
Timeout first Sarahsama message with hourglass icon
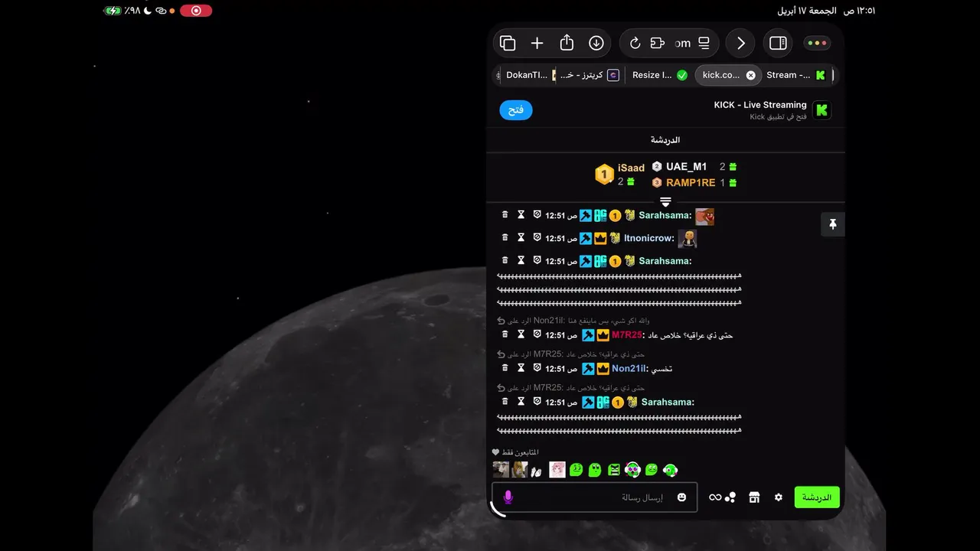tap(521, 215)
